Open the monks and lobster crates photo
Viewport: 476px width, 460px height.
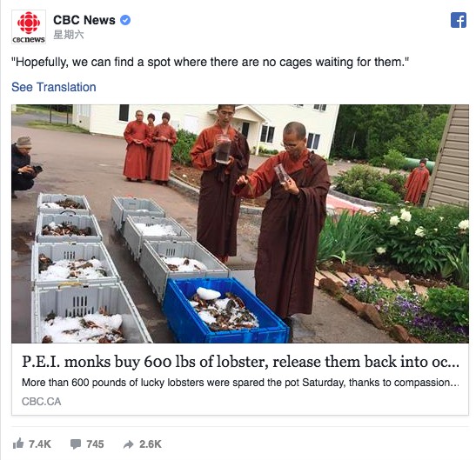pyautogui.click(x=240, y=223)
